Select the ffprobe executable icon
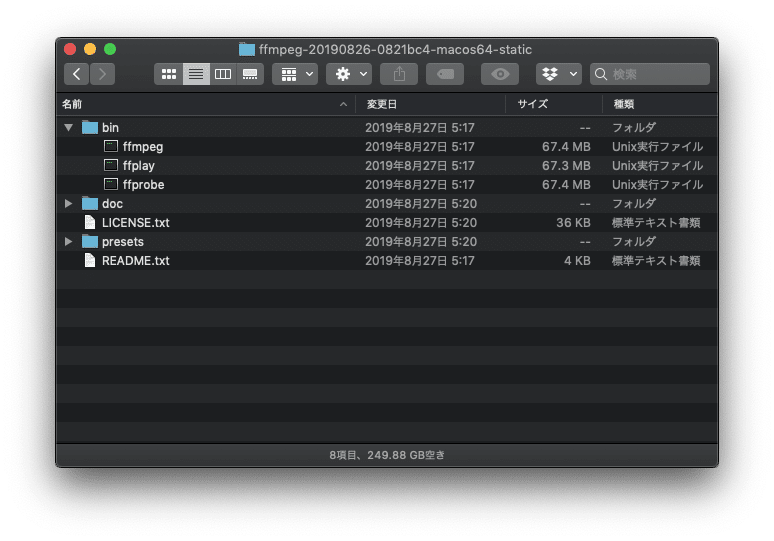This screenshot has height=541, width=774. [x=111, y=184]
